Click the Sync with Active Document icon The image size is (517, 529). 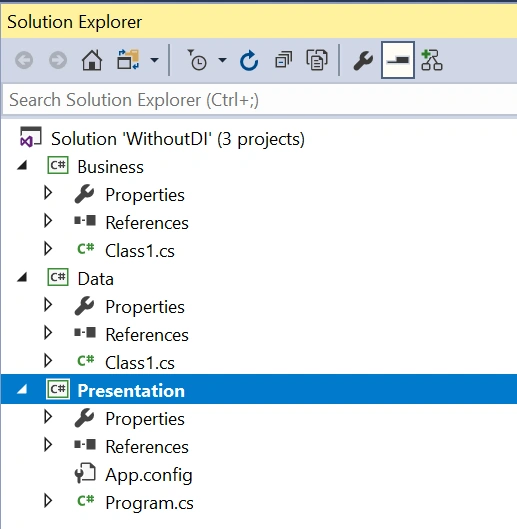(x=128, y=60)
